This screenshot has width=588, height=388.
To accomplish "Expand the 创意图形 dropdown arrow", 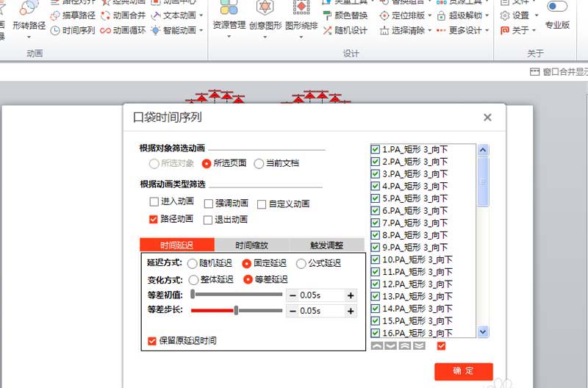I will pyautogui.click(x=265, y=37).
